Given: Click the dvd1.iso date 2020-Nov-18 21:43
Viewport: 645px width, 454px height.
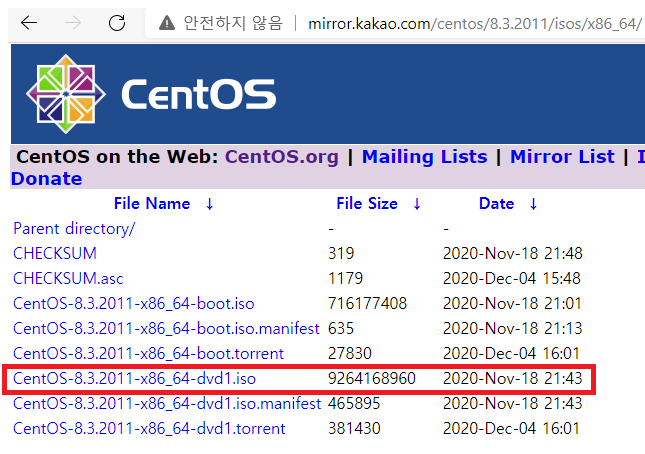Looking at the screenshot, I should 513,378.
